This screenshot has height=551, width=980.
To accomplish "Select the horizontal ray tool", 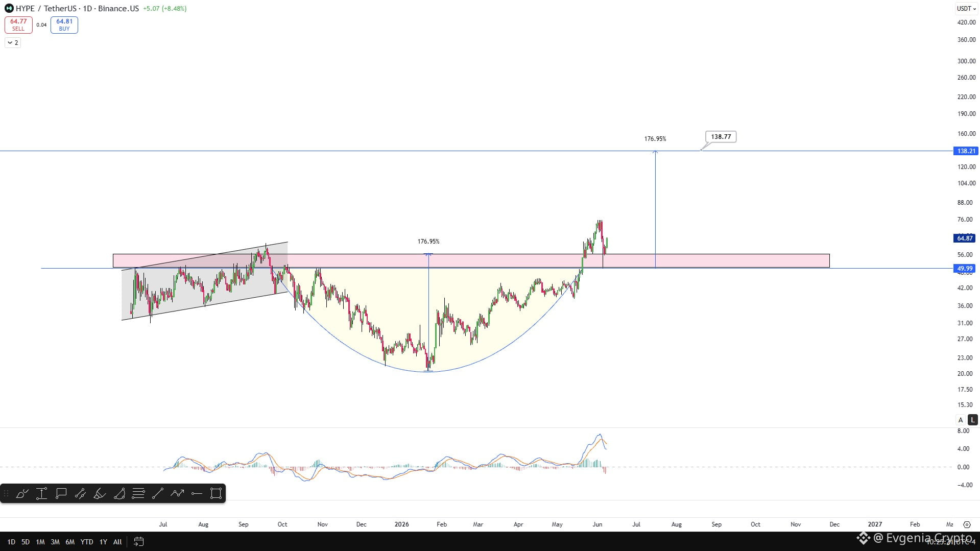I will pyautogui.click(x=197, y=493).
